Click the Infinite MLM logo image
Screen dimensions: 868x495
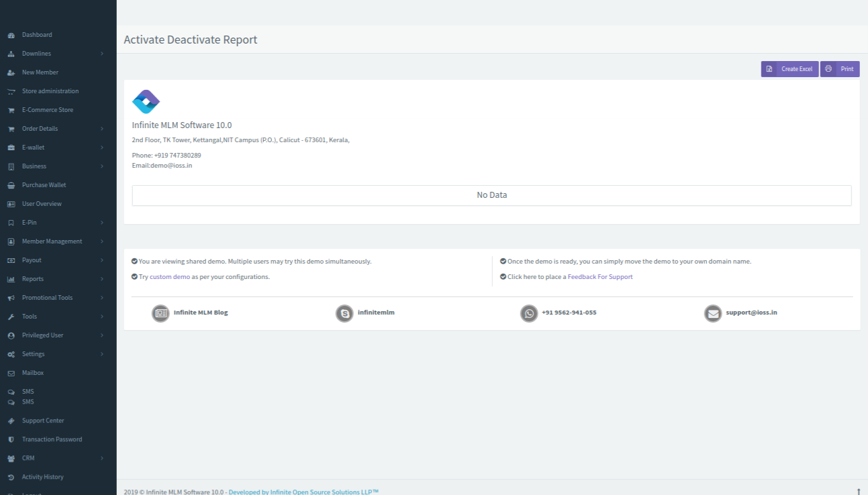click(146, 102)
